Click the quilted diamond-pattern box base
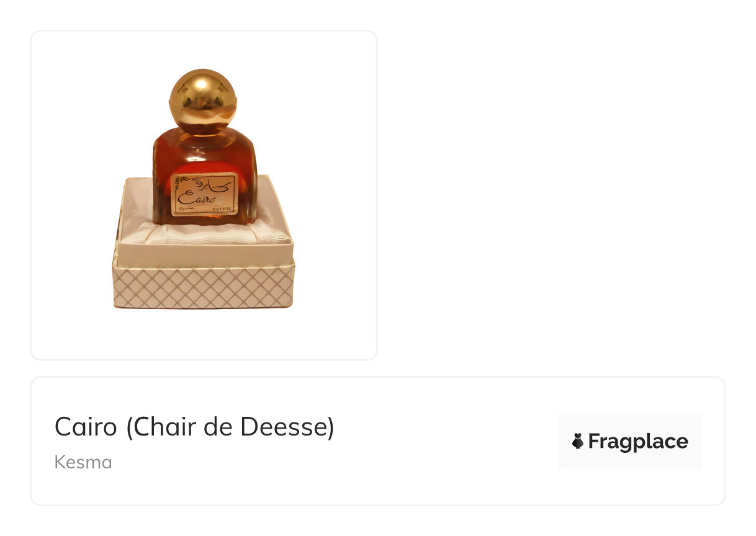 [x=204, y=286]
